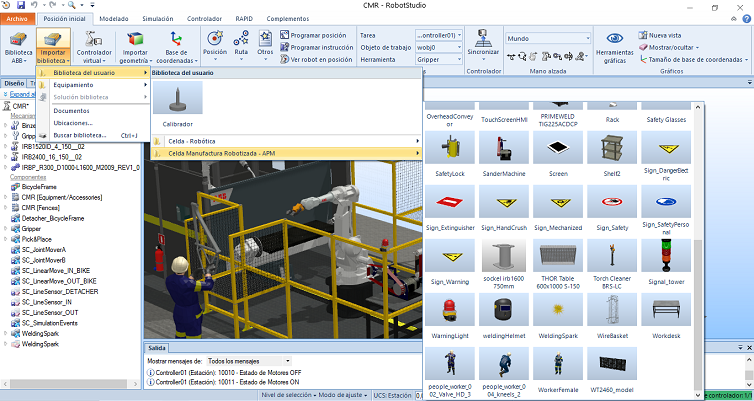Click Programar instrucción button
The image size is (754, 401).
(x=316, y=47)
